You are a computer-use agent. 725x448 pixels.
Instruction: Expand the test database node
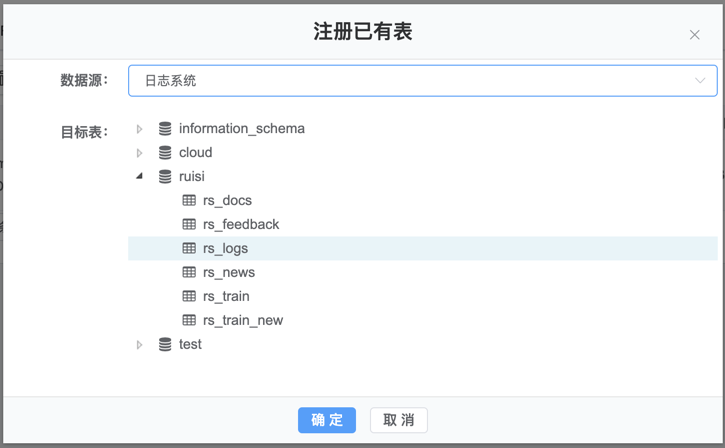(x=140, y=345)
